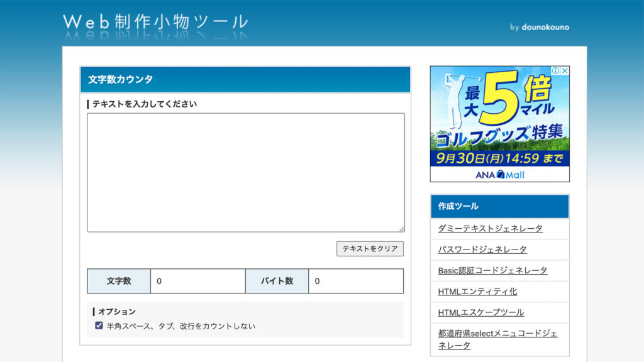Screen dimensions: 644x362
Task: Click the Web制作小物ツール site title
Action: click(156, 22)
